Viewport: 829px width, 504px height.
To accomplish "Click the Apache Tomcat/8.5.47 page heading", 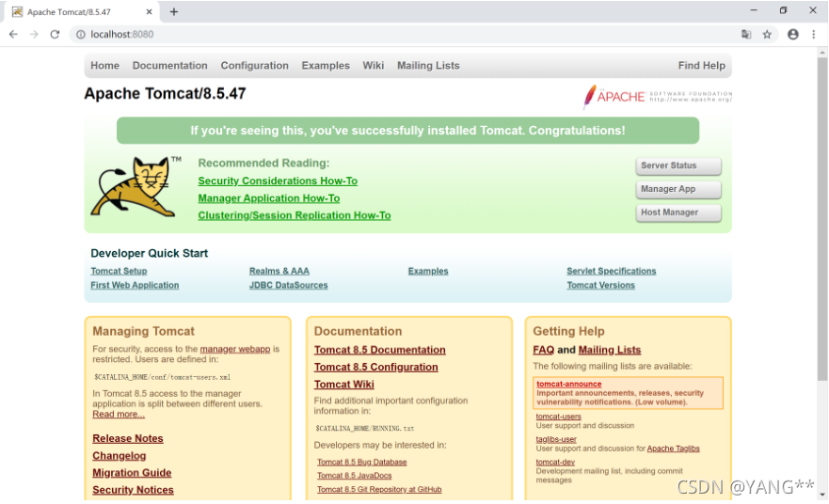I will 165,93.
